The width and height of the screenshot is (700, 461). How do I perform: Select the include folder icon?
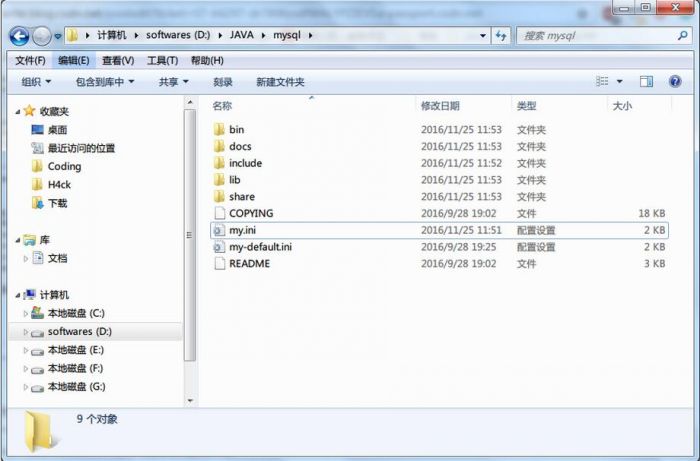tap(219, 163)
